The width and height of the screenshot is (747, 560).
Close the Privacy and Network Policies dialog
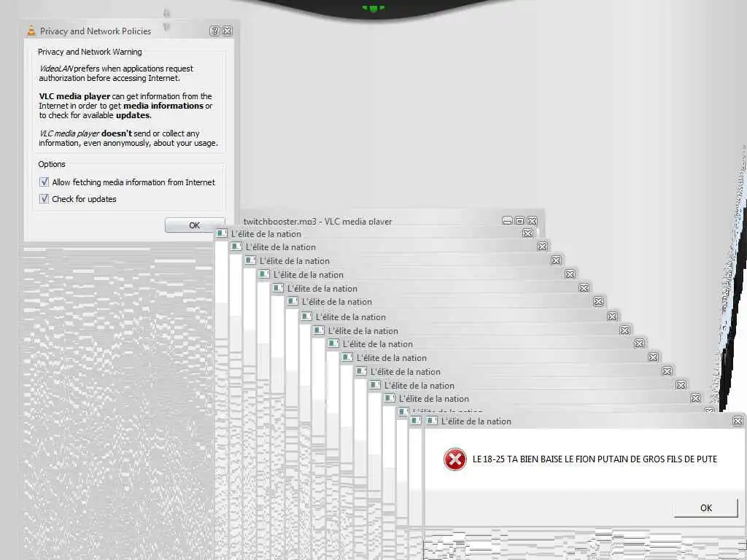click(x=228, y=31)
